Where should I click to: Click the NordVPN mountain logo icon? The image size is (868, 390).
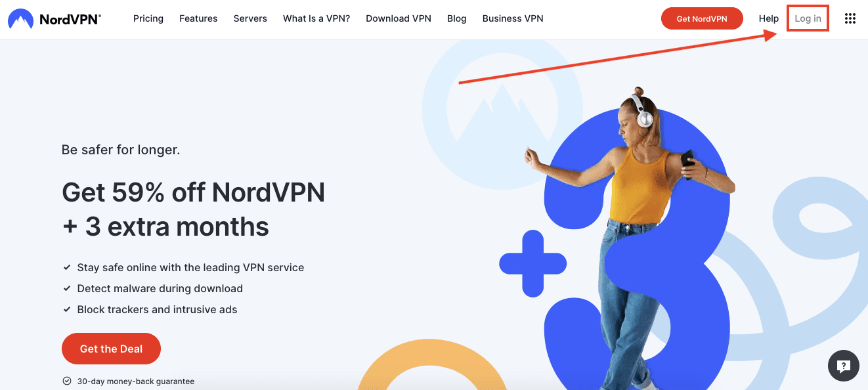pyautogui.click(x=21, y=19)
